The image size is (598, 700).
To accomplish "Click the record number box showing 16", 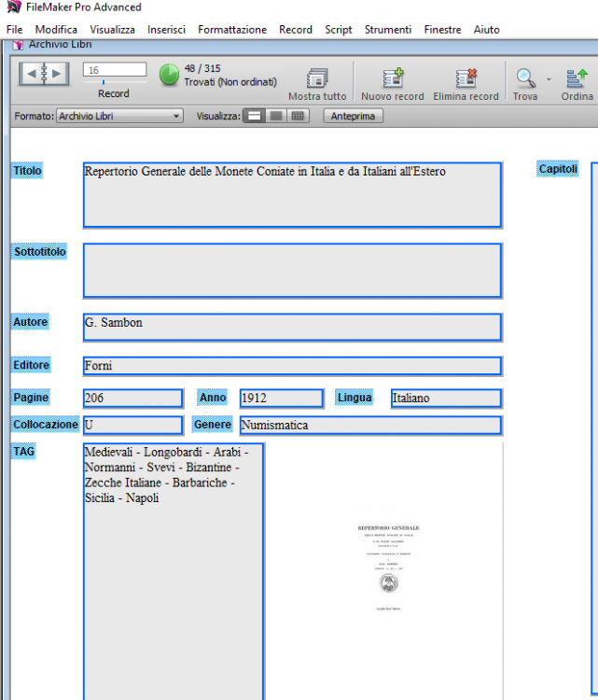I will pyautogui.click(x=115, y=70).
